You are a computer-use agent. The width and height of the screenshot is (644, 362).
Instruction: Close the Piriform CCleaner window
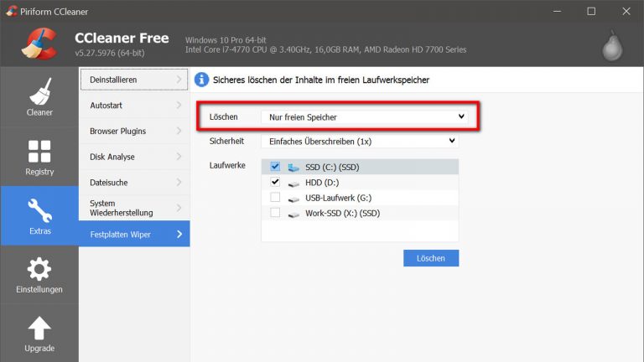pyautogui.click(x=626, y=11)
